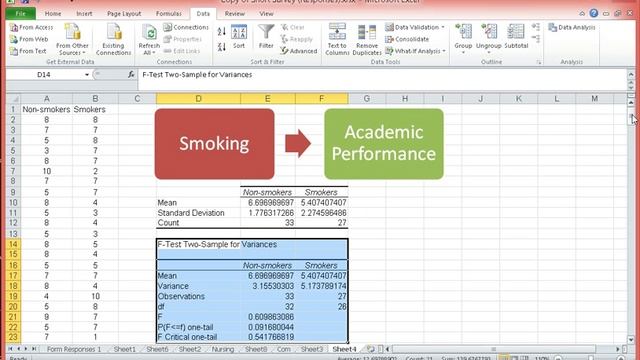Open the Sheet3 tab
640x360 pixels.
pos(311,349)
